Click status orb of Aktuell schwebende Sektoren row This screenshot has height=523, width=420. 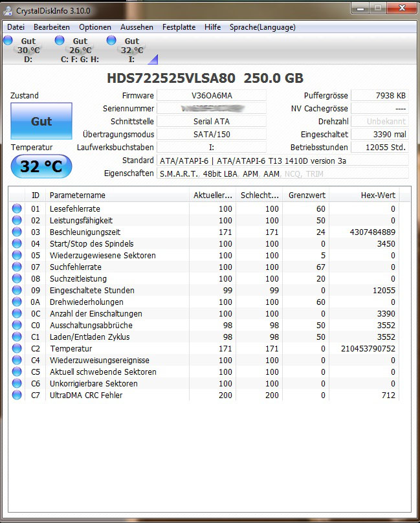[x=17, y=372]
